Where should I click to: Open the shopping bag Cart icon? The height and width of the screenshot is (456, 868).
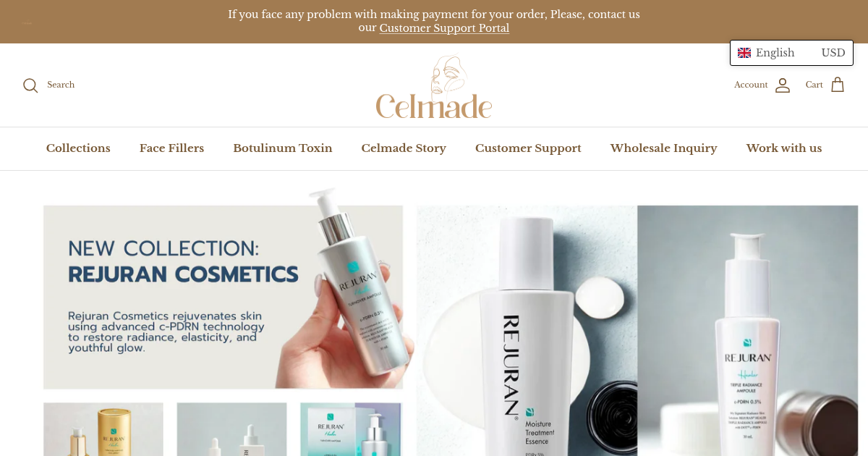[x=838, y=85]
